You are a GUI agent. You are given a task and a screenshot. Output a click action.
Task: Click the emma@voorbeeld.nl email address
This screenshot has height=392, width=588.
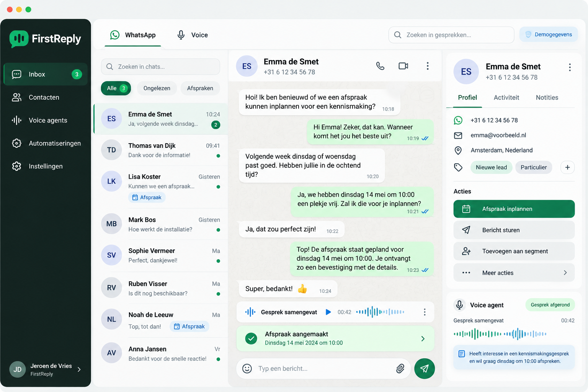(498, 135)
